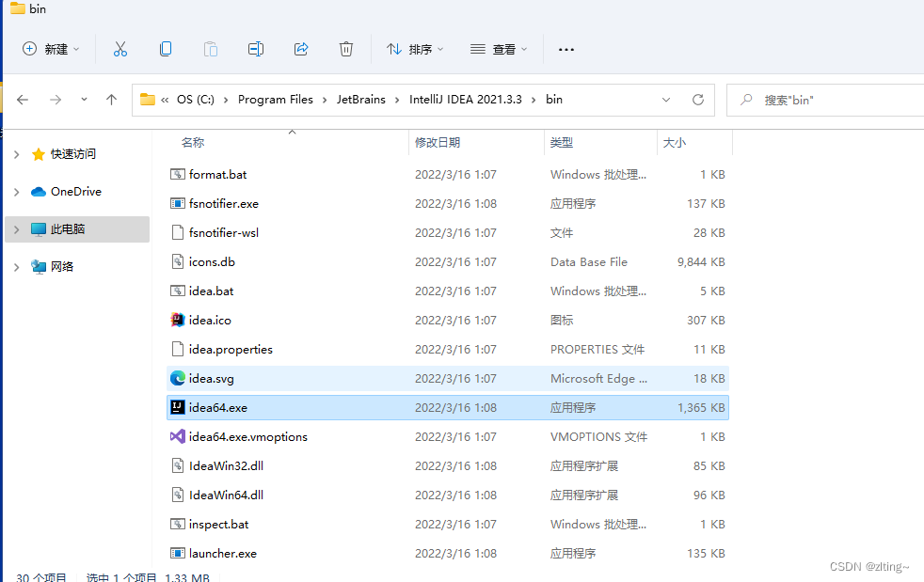Sort by 修改日期 column header

pos(438,143)
